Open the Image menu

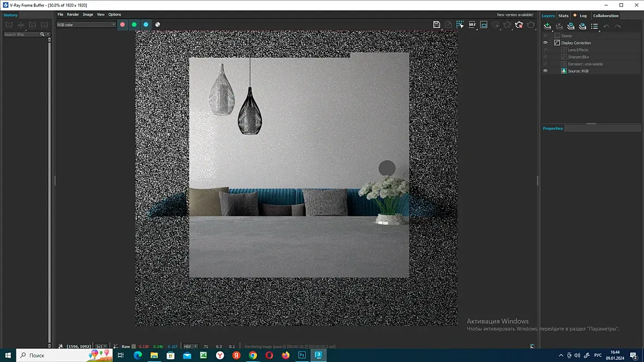(88, 14)
